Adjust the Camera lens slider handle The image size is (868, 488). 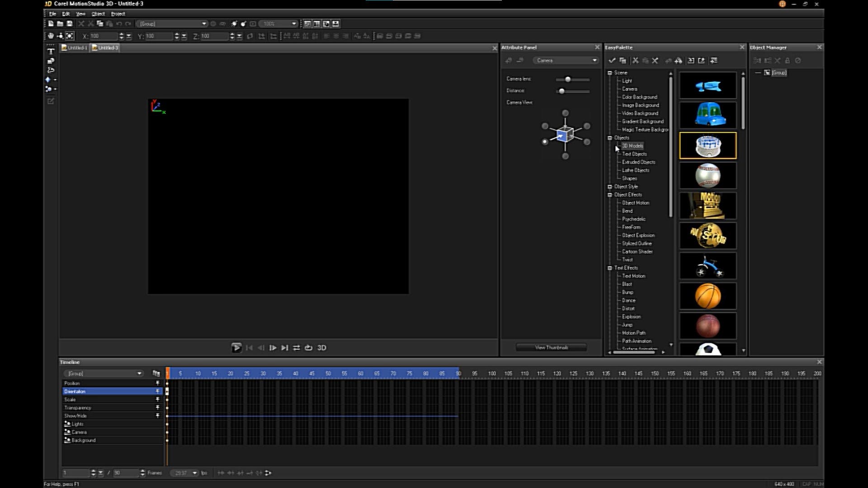click(x=568, y=80)
